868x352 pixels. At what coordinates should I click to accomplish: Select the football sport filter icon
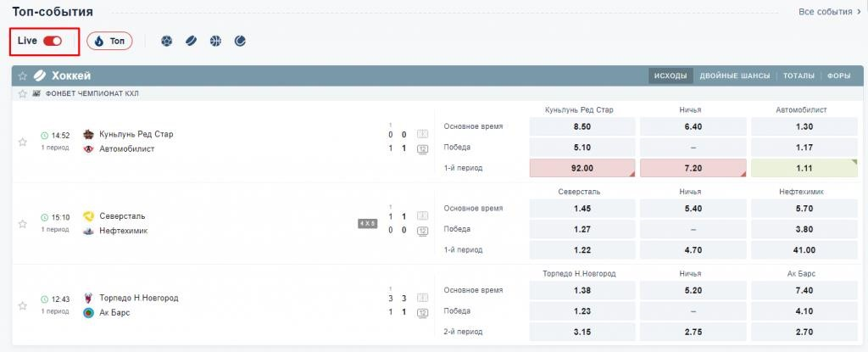pyautogui.click(x=167, y=41)
